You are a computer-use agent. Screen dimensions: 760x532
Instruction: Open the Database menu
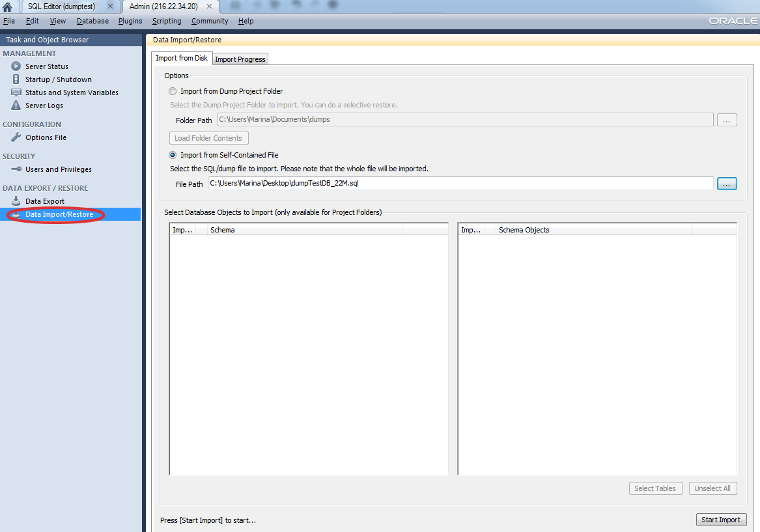(92, 21)
